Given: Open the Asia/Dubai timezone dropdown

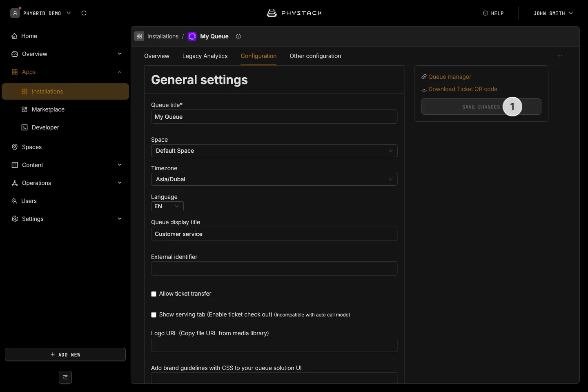Looking at the screenshot, I should pyautogui.click(x=274, y=179).
